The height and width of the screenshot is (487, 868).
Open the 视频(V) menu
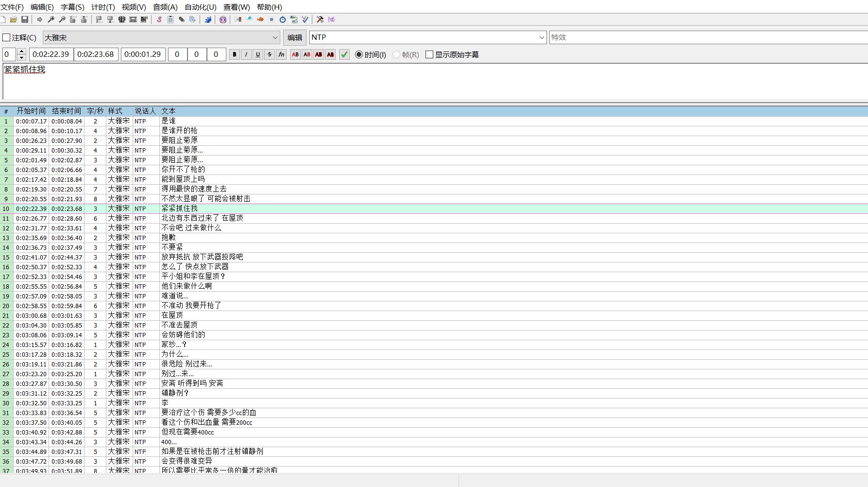click(x=134, y=7)
